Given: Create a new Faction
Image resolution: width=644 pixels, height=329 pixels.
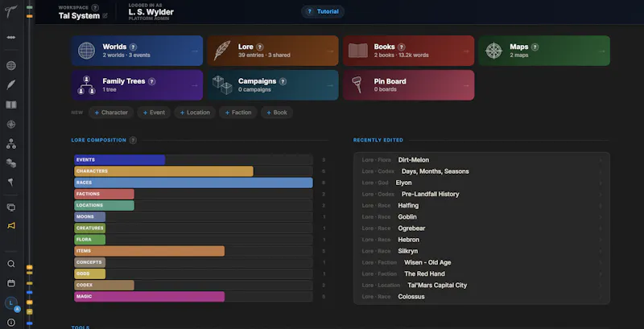Looking at the screenshot, I should [237, 113].
